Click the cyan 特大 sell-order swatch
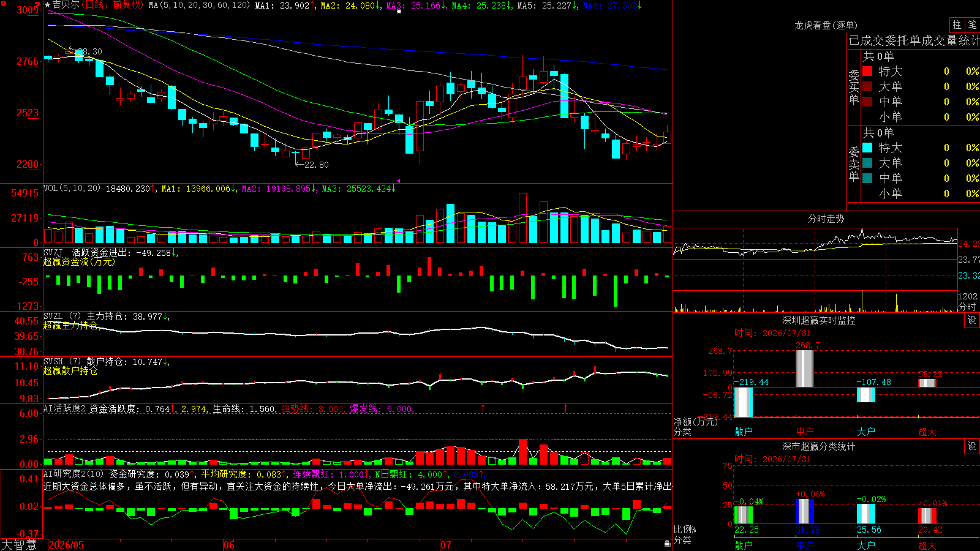The width and height of the screenshot is (980, 551). [x=867, y=148]
